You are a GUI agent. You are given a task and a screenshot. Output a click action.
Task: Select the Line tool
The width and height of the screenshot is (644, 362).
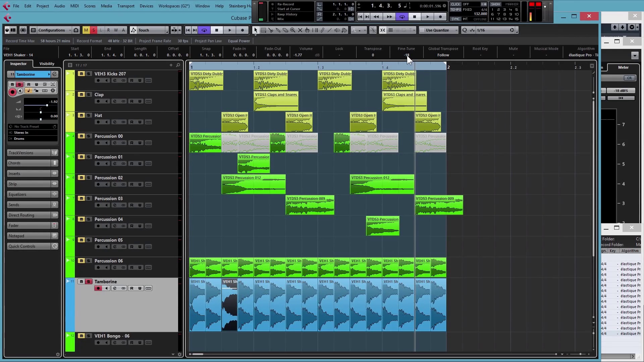pyautogui.click(x=330, y=30)
